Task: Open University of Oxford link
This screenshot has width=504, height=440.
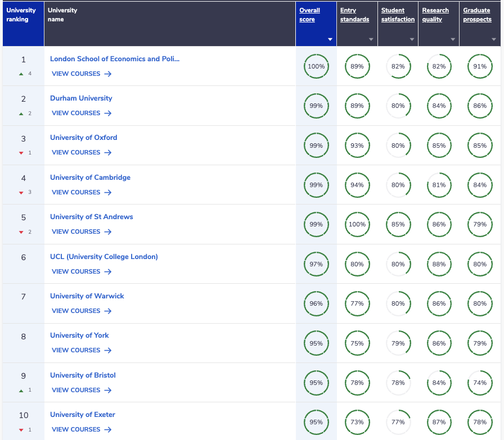Action: [84, 138]
